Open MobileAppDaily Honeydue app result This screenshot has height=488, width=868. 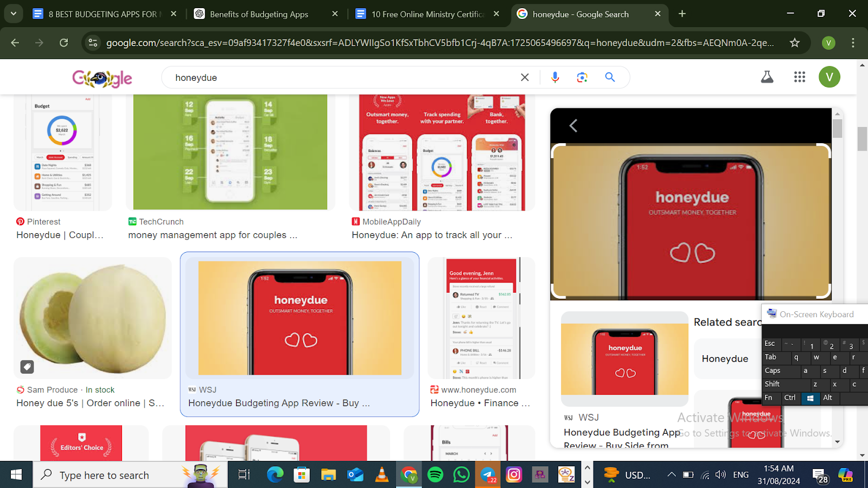click(432, 235)
